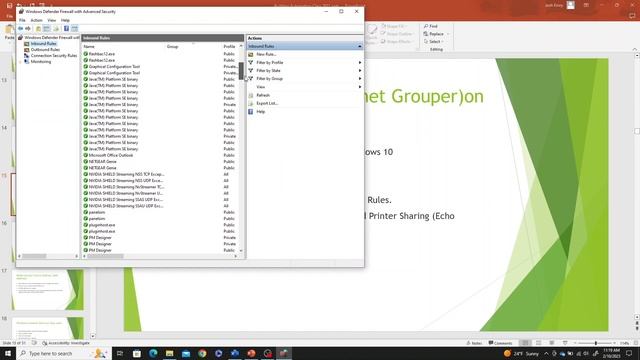The image size is (640, 360).
Task: Click New Rule... action
Action: coord(266,54)
